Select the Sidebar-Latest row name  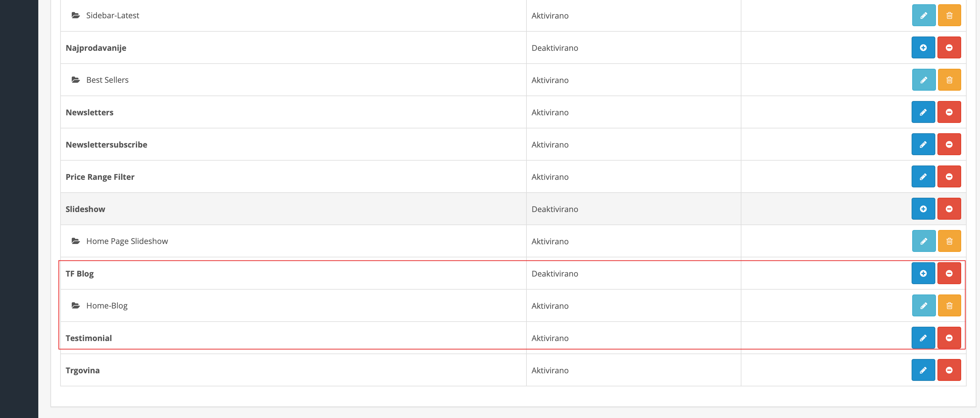(x=112, y=15)
